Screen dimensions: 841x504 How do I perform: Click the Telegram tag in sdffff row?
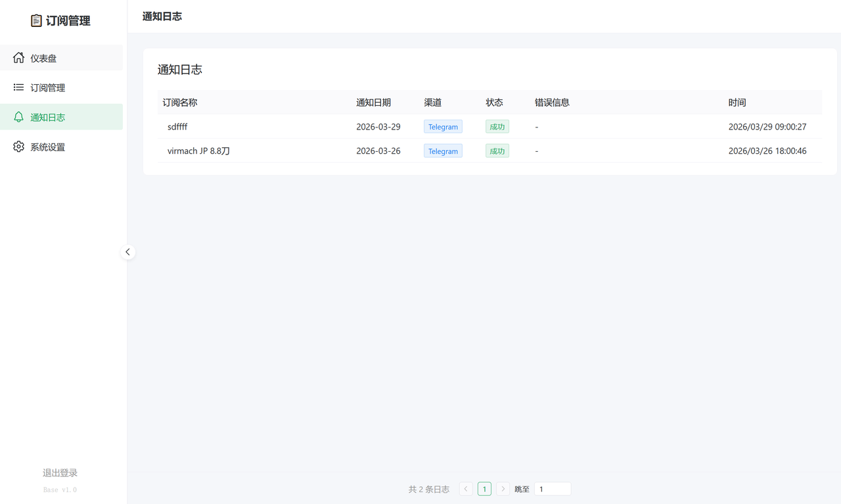[443, 127]
